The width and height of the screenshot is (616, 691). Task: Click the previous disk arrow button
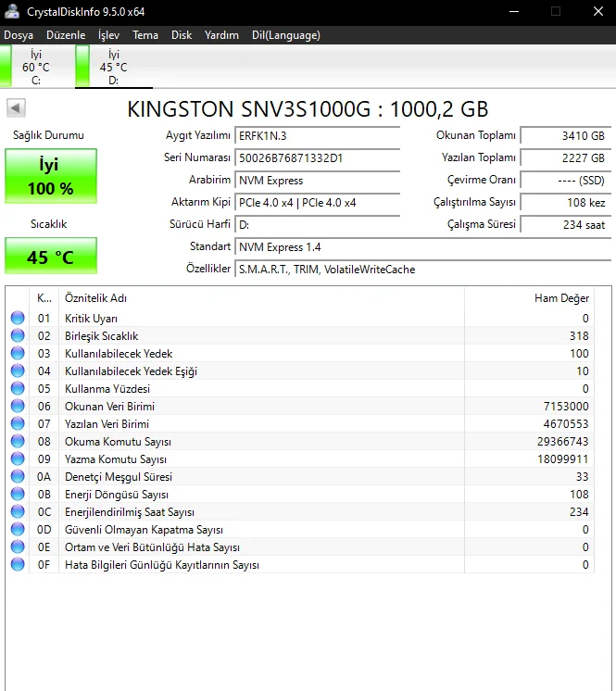click(x=16, y=107)
